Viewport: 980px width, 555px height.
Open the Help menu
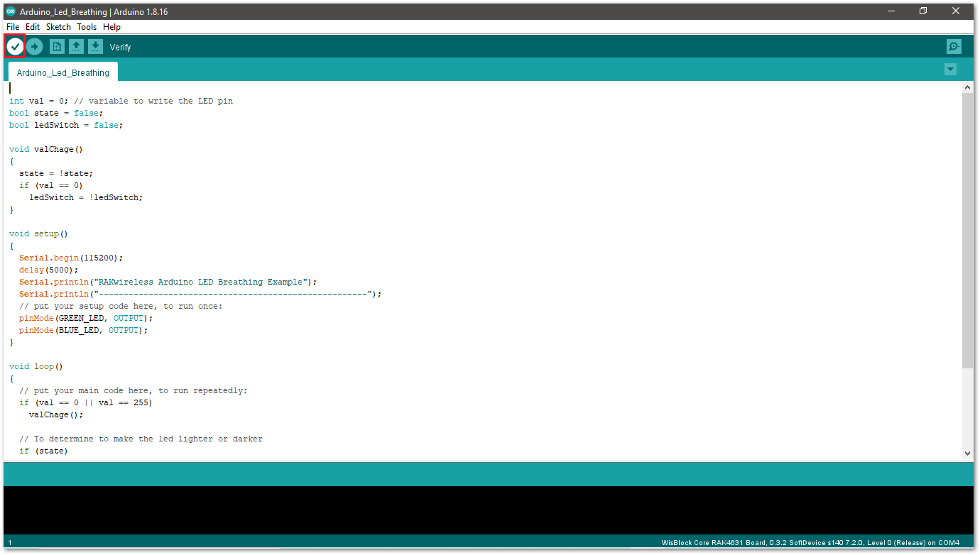(x=111, y=27)
